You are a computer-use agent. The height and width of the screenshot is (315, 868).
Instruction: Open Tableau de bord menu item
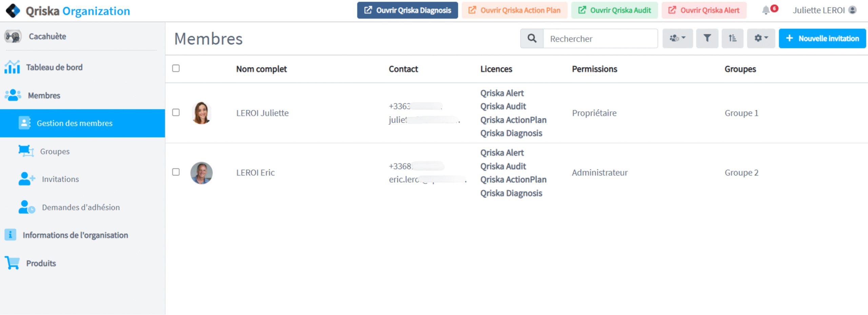(82, 67)
